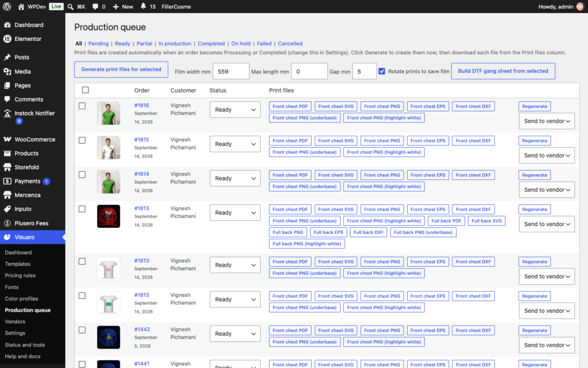Download Full back SVG for order #1813
588x368 pixels.
point(486,221)
